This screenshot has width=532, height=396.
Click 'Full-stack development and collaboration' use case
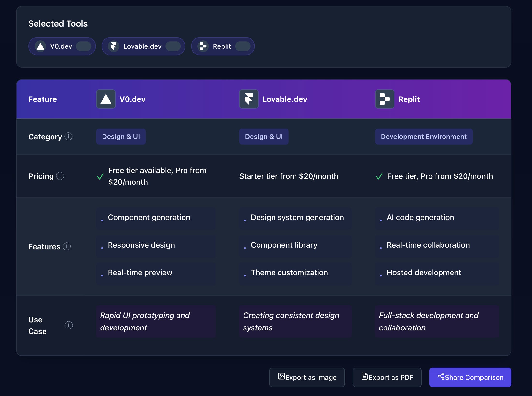pos(437,321)
